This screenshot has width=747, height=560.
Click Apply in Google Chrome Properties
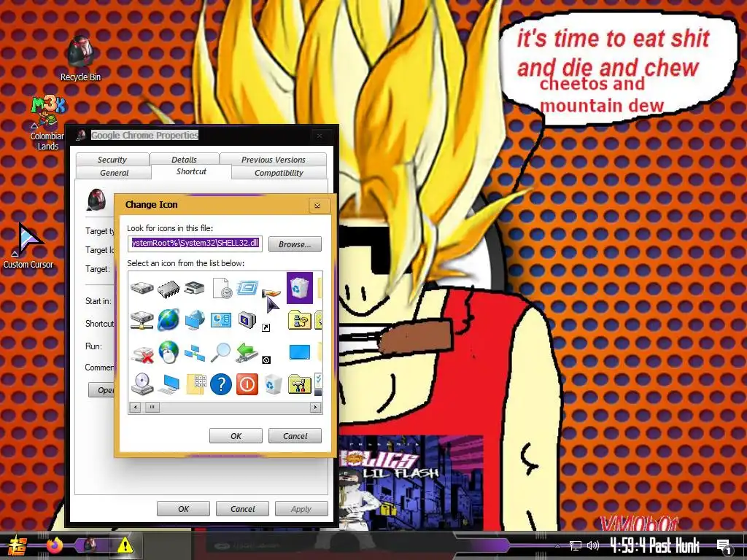[x=301, y=508]
